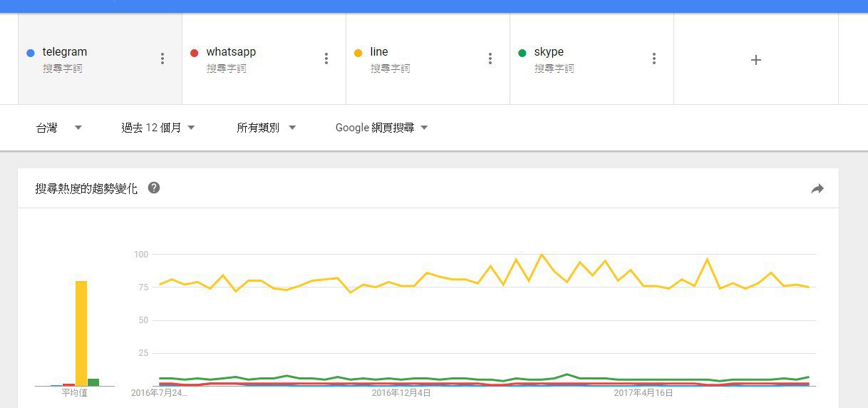Click the share arrow icon
The height and width of the screenshot is (408, 868).
click(x=817, y=188)
